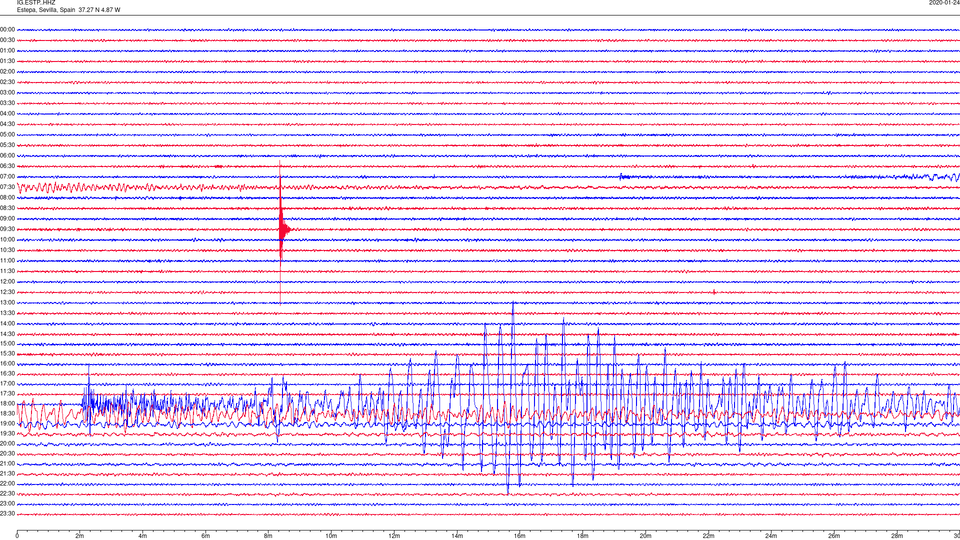This screenshot has width=960, height=540.
Task: Click the 14m tick label on time axis
Action: 457,536
